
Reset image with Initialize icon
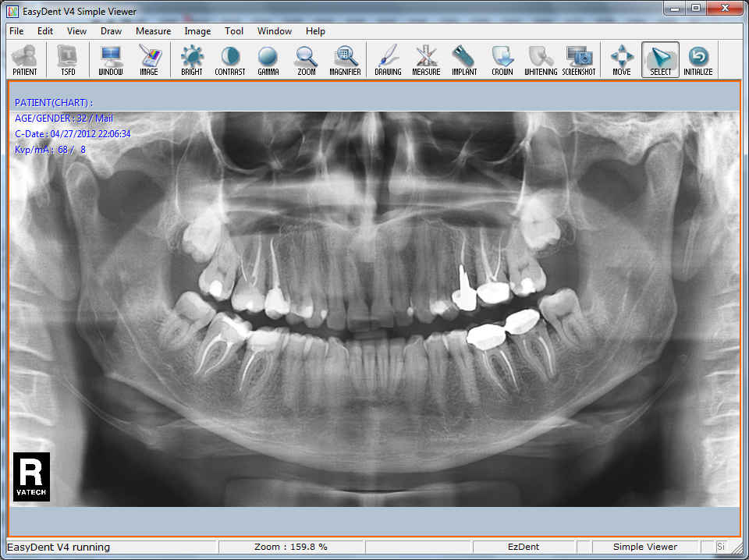698,60
